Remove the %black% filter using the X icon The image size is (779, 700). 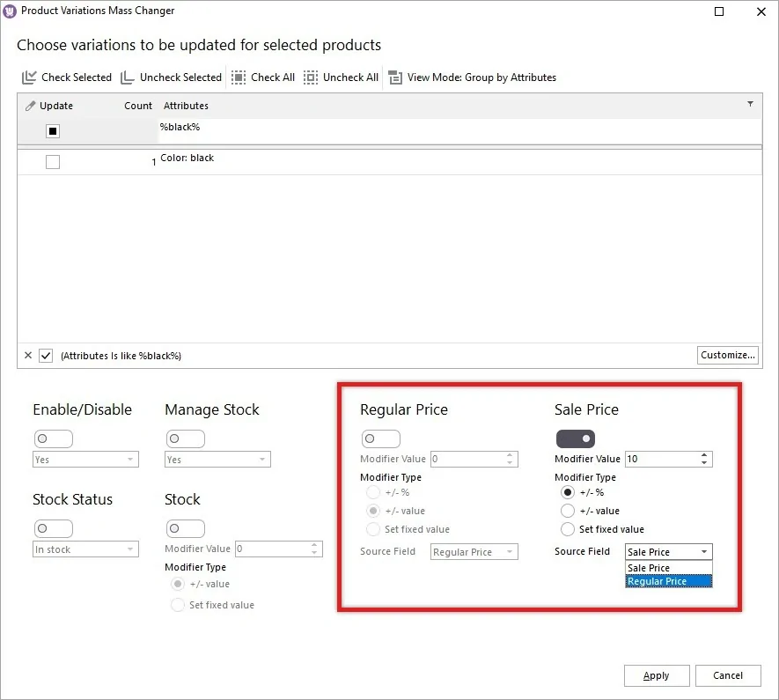pyautogui.click(x=26, y=355)
